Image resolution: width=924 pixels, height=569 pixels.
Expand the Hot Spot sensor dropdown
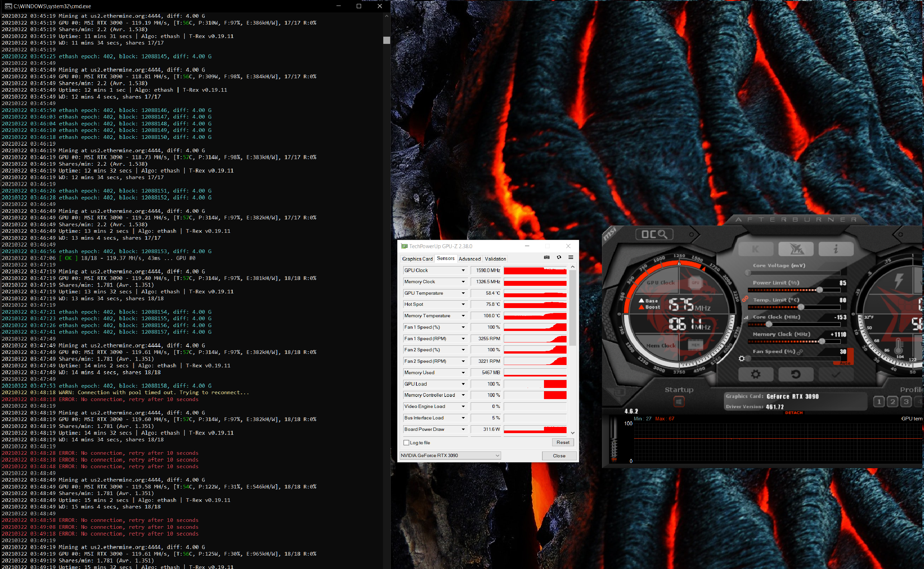pyautogui.click(x=463, y=304)
